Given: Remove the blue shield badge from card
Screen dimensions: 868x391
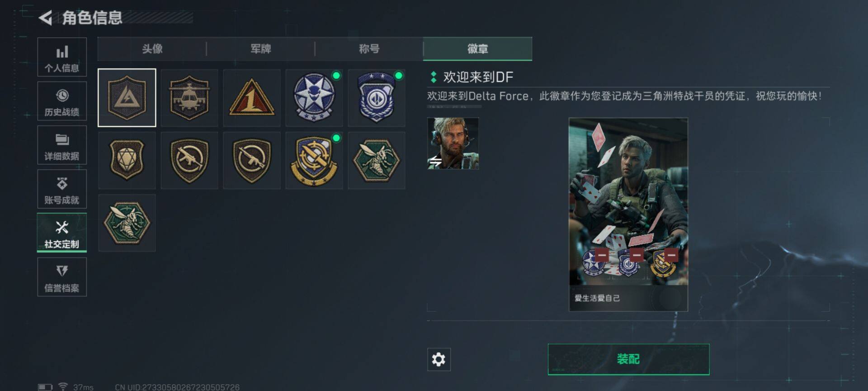Looking at the screenshot, I should (637, 254).
